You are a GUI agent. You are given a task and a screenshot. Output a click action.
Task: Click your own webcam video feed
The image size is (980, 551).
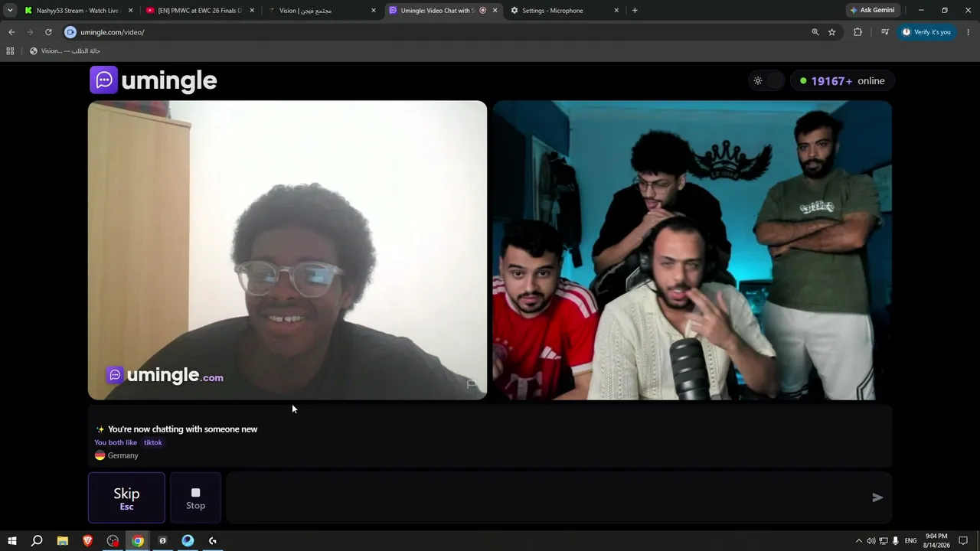click(692, 250)
